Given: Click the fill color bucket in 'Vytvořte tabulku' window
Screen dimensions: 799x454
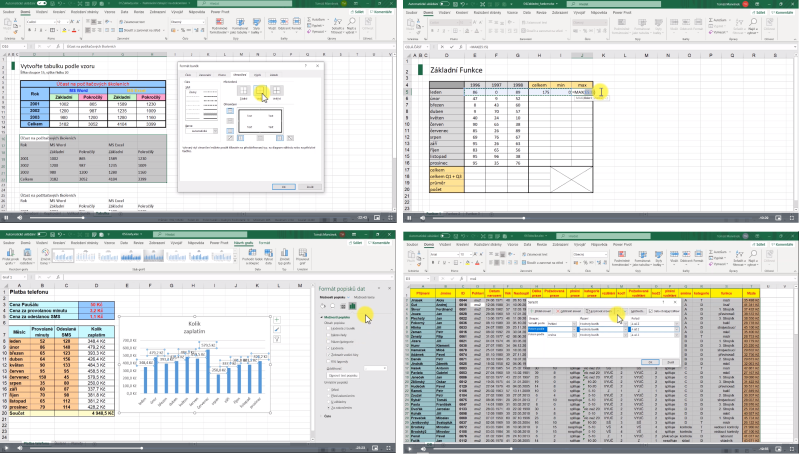Looking at the screenshot, I should point(64,31).
